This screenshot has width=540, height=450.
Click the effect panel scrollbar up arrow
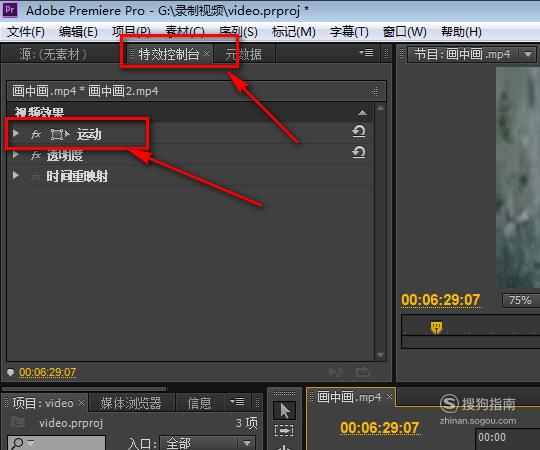pyautogui.click(x=380, y=108)
